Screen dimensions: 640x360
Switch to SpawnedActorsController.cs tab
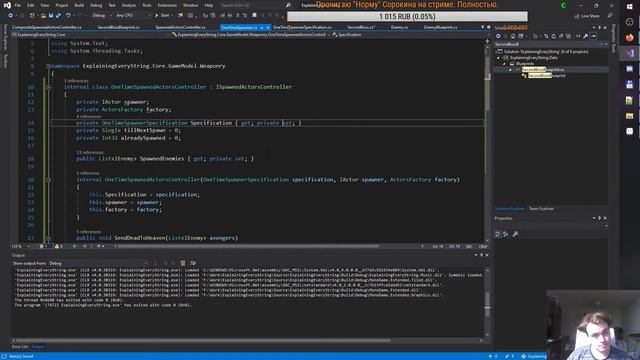pyautogui.click(x=180, y=27)
